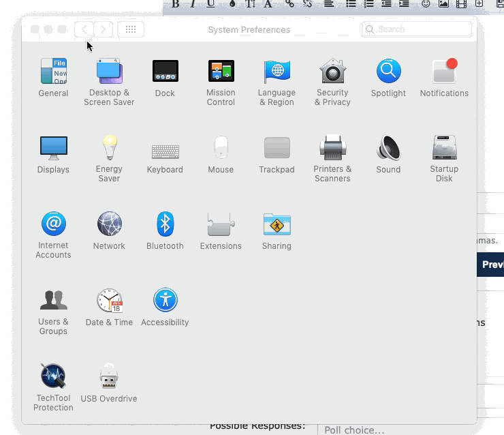
Task: Insert smiley in editor toolbar
Action: coord(426,4)
